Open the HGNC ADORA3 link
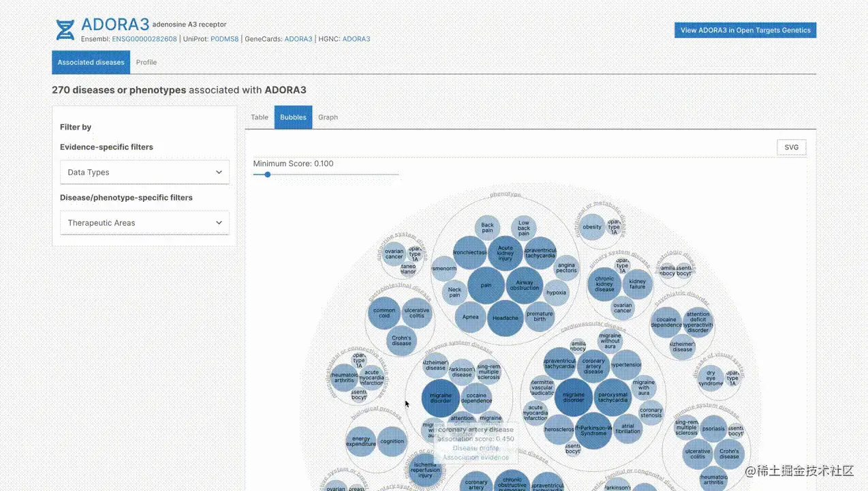 point(356,39)
